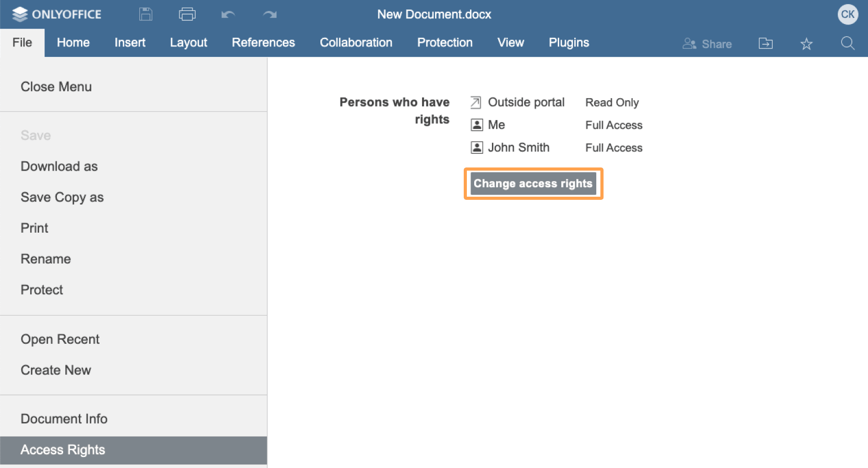Click the Save icon in title bar
Image resolution: width=868 pixels, height=468 pixels.
coord(146,14)
